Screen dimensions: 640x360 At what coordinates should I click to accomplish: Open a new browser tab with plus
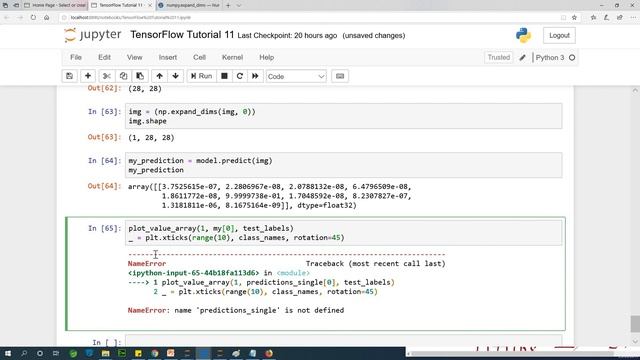click(x=228, y=5)
